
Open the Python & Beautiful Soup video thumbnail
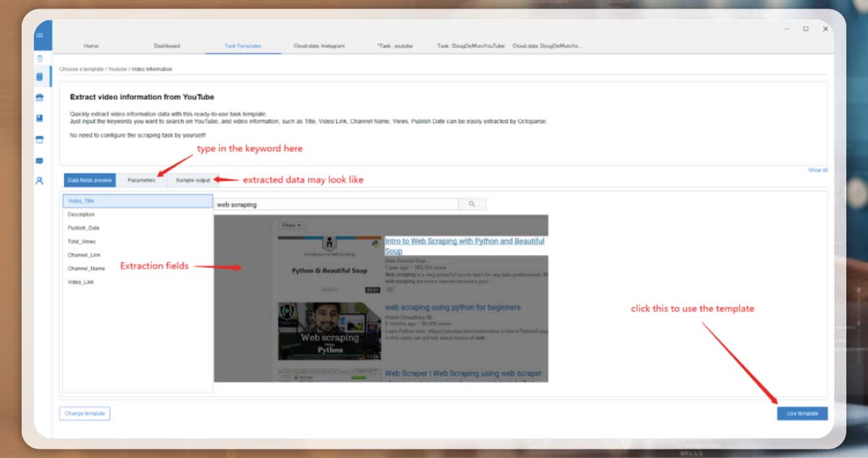click(x=329, y=264)
